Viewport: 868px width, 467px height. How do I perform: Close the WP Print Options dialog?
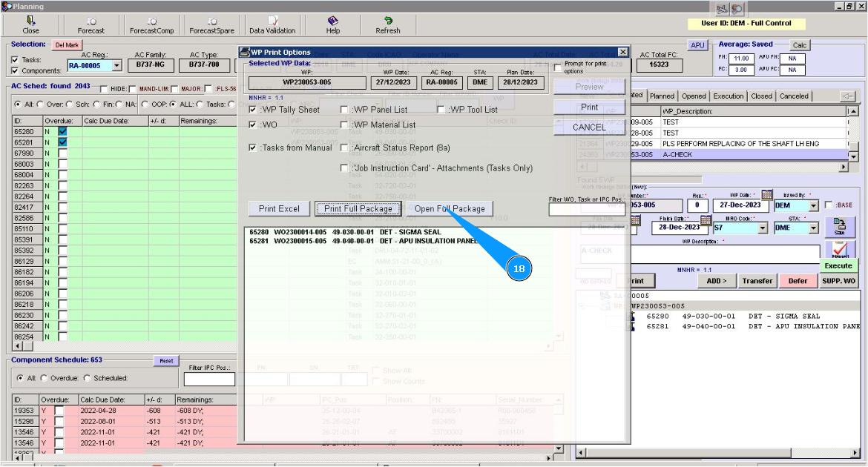point(622,51)
